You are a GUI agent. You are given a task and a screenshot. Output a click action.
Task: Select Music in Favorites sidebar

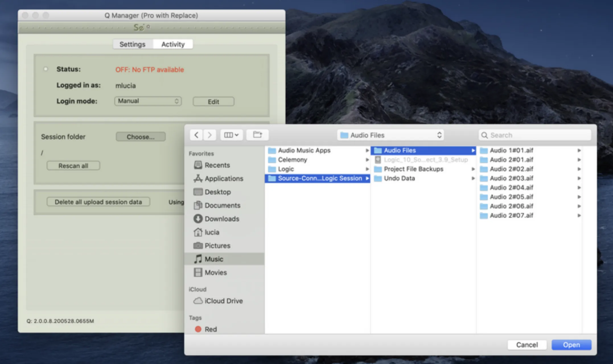(x=225, y=259)
